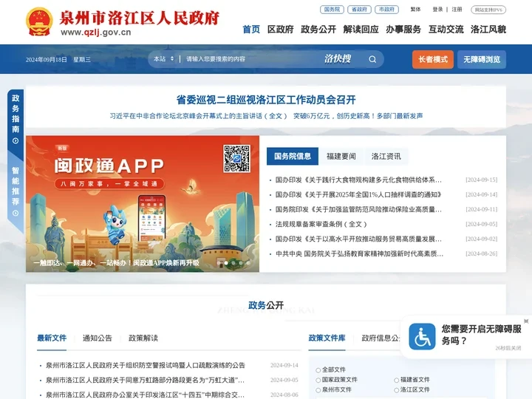The width and height of the screenshot is (532, 399).
Task: Open the 本站 search scope dropdown
Action: pyautogui.click(x=163, y=59)
